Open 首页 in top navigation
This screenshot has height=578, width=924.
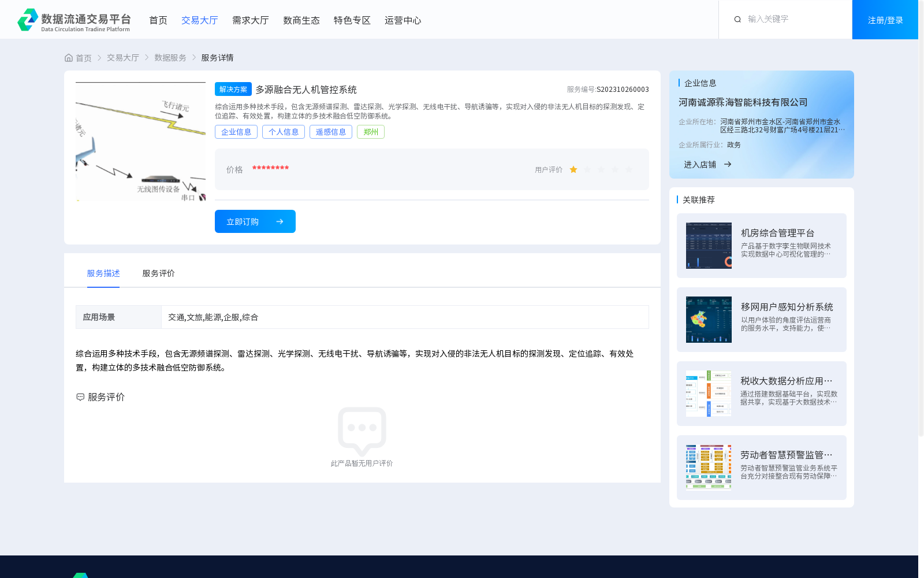(158, 20)
